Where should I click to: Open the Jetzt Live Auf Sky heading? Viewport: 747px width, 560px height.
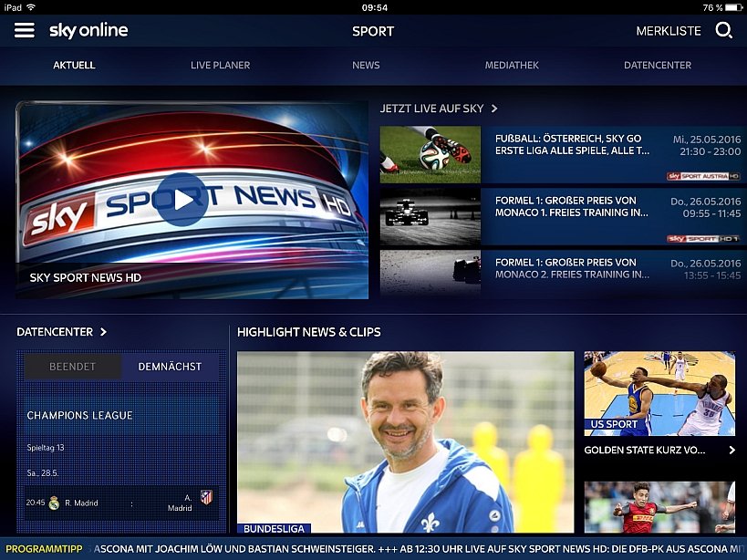(x=431, y=109)
